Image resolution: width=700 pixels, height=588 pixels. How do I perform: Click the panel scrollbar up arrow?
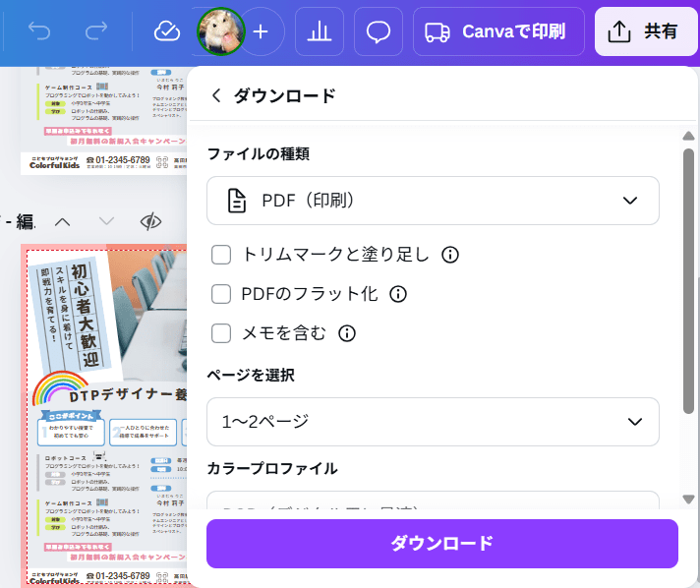point(688,136)
